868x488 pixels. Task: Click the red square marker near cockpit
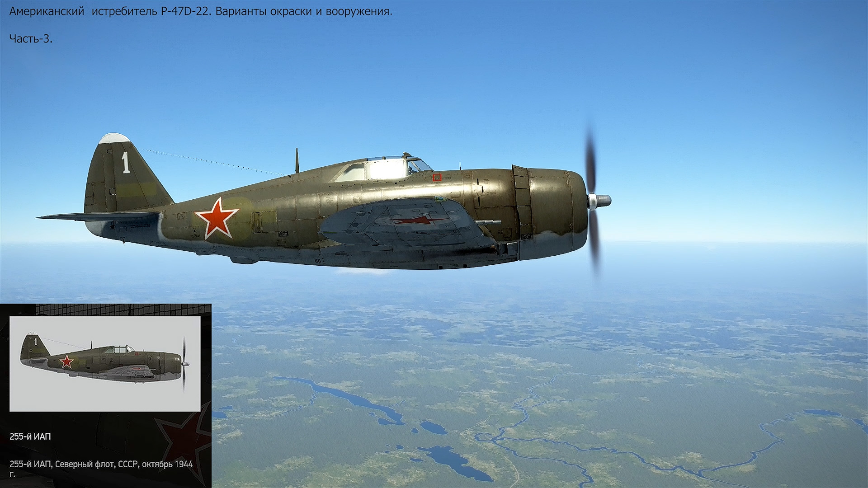437,178
